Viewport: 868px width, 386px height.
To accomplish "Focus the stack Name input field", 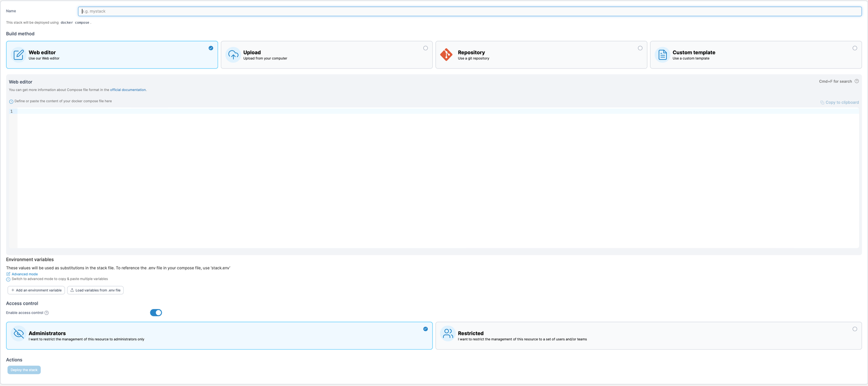I will coord(469,11).
